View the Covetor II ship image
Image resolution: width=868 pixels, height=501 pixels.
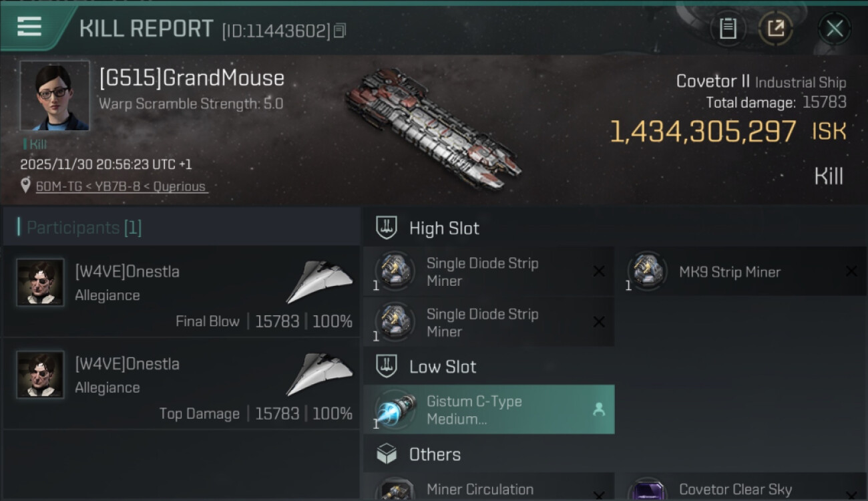(x=433, y=127)
